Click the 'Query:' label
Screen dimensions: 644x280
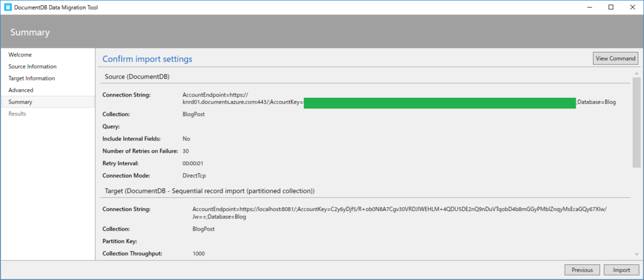[x=111, y=127]
